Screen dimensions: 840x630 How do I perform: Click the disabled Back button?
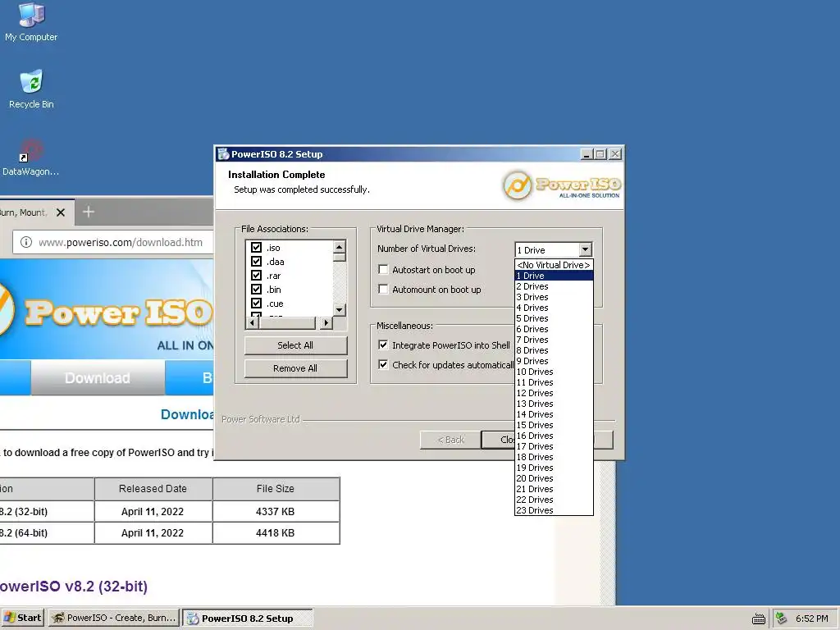tap(450, 440)
